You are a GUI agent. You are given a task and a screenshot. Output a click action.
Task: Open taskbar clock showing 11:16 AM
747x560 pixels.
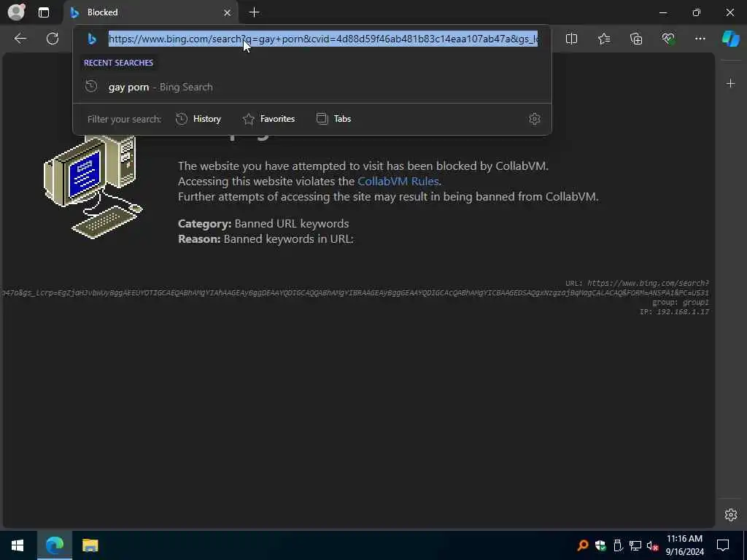click(x=684, y=545)
